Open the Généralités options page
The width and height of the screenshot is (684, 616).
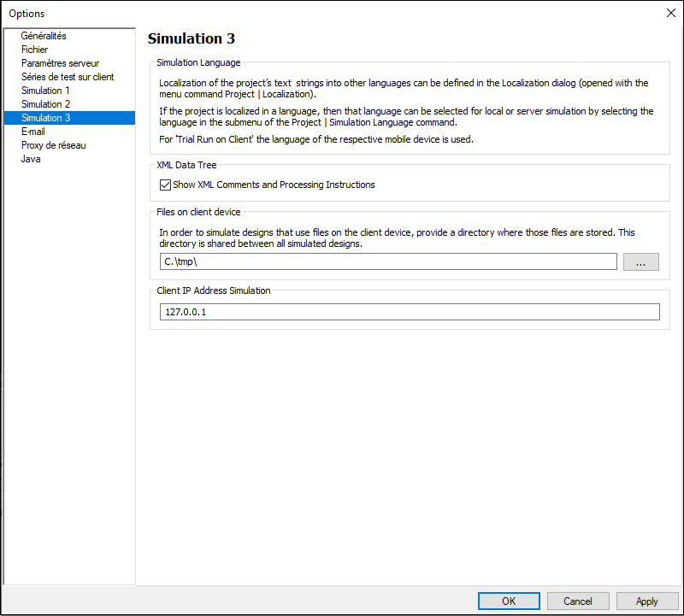(44, 36)
